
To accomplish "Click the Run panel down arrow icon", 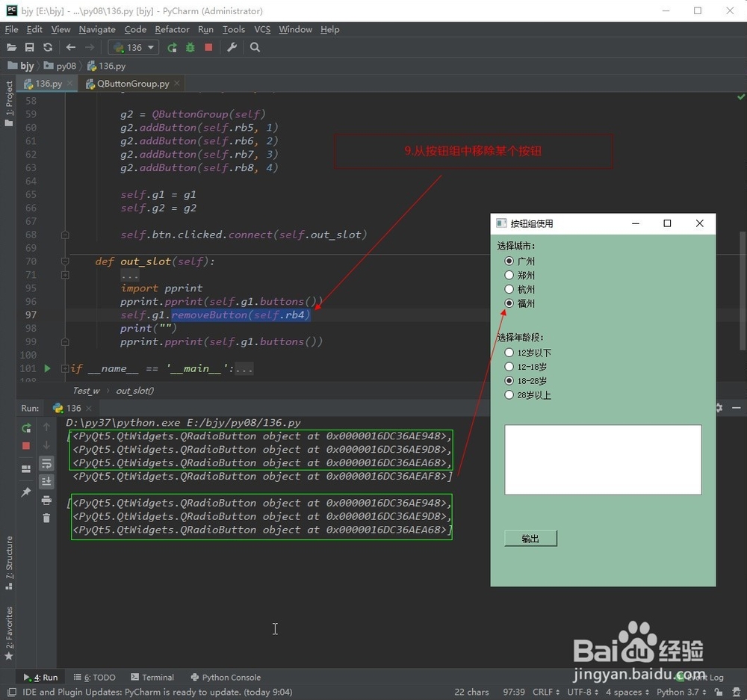I will [x=46, y=445].
